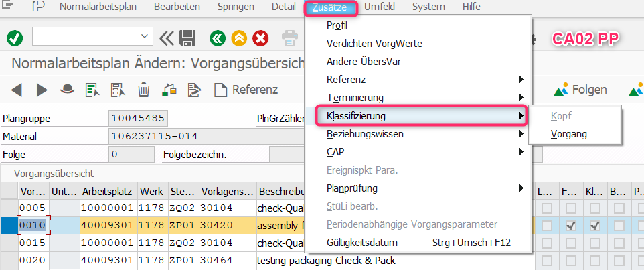This screenshot has width=644, height=270.
Task: Select Vorgang in Klassifizierung submenu
Action: (568, 134)
